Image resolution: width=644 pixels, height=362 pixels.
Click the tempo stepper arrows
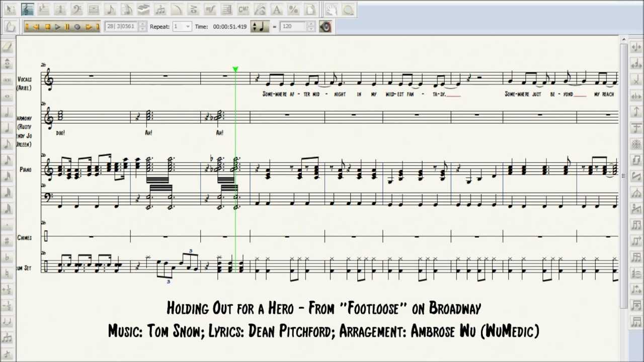tap(311, 27)
